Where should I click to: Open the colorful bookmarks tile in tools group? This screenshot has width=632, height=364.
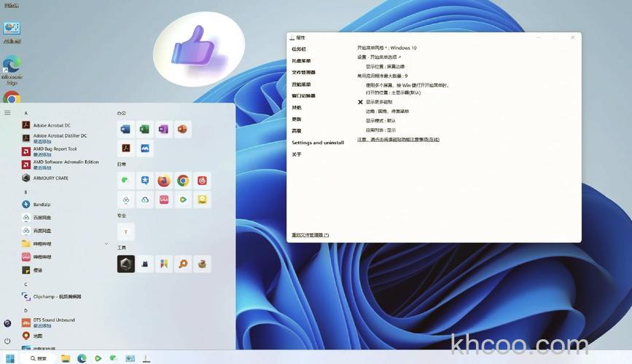(163, 264)
